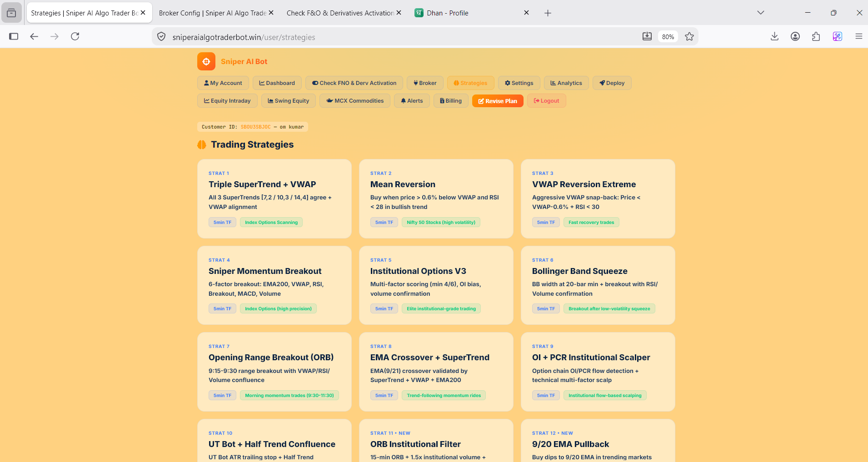The height and width of the screenshot is (462, 868).
Task: Go forward to the next page
Action: click(55, 36)
